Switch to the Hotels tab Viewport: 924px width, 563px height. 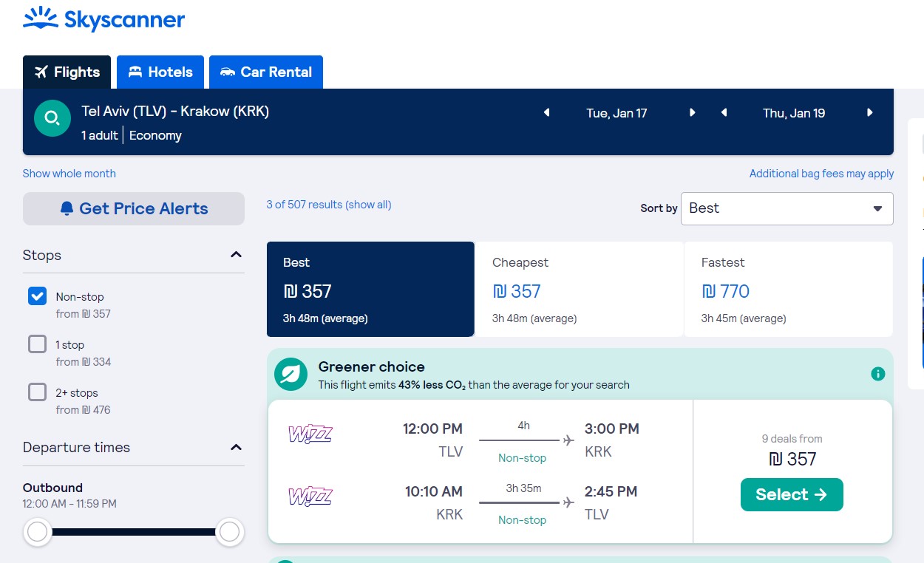[x=160, y=72]
